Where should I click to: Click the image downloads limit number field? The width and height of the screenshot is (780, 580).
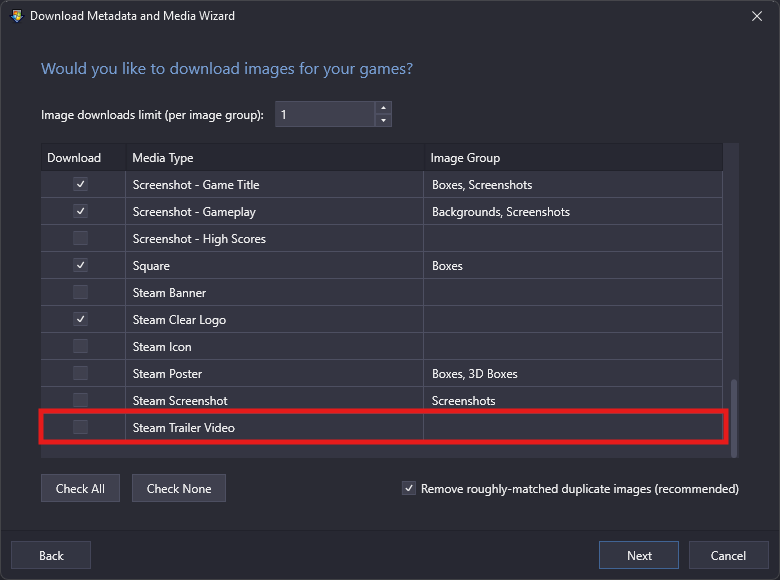(x=325, y=114)
